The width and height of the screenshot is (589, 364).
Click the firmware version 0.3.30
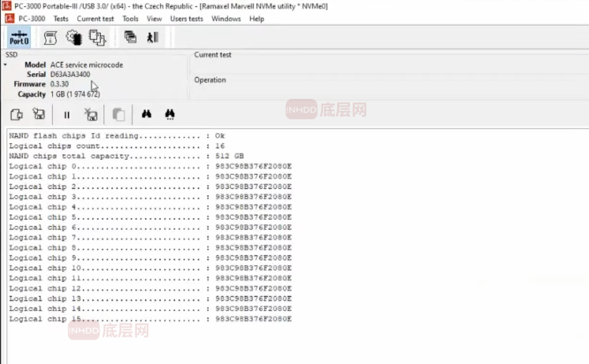tap(59, 84)
